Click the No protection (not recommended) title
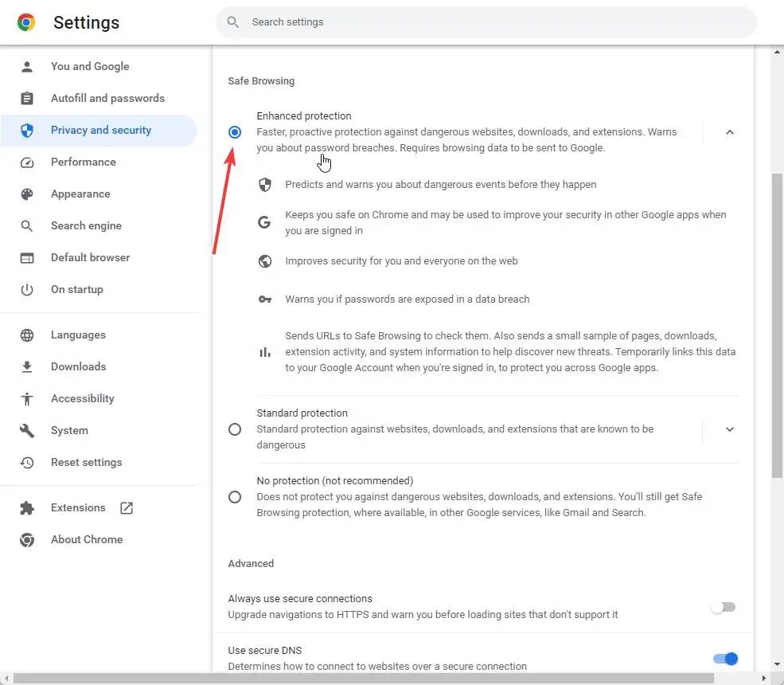The height and width of the screenshot is (685, 784). click(x=335, y=481)
